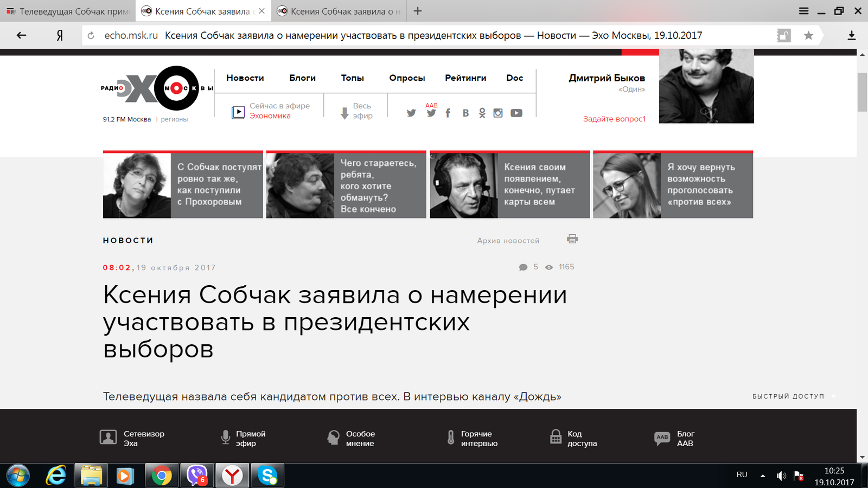
Task: Open the Odnoklassniki social icon
Action: (482, 113)
